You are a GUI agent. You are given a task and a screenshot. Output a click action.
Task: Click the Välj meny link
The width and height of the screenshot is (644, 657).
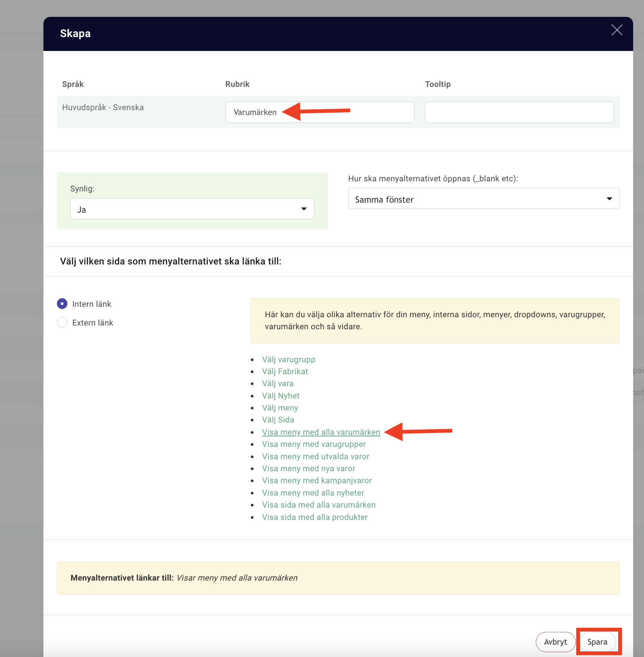tap(280, 408)
